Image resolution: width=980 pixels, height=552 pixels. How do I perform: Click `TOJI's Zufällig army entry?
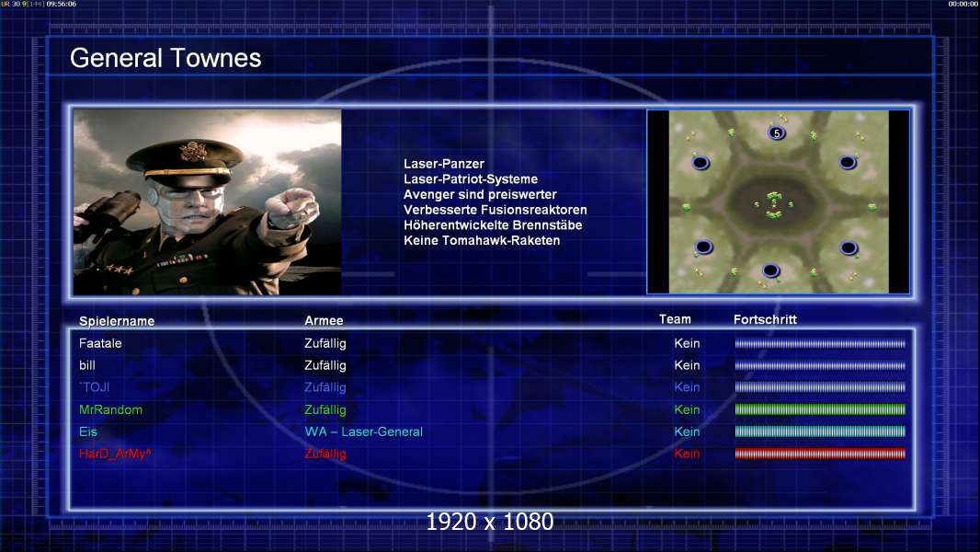[325, 387]
